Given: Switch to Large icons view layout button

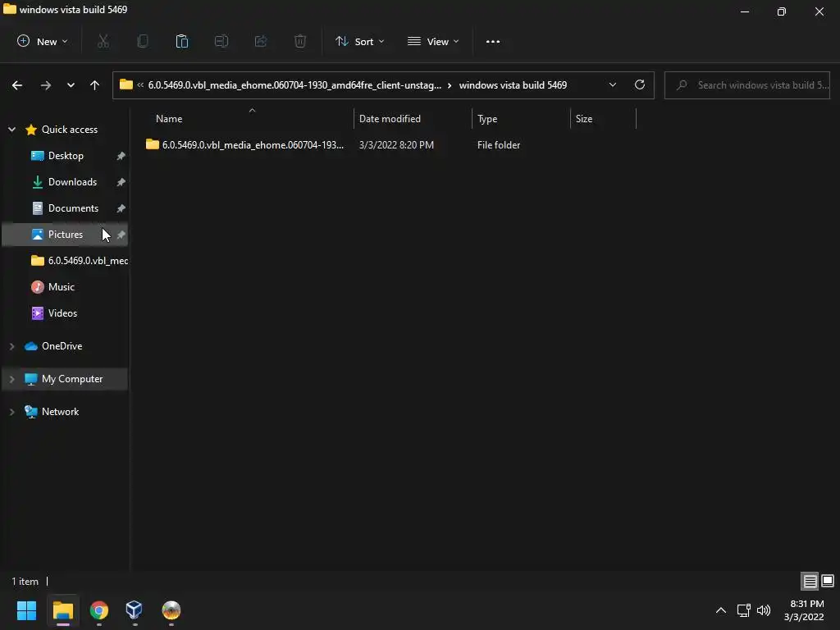Looking at the screenshot, I should [x=828, y=582].
